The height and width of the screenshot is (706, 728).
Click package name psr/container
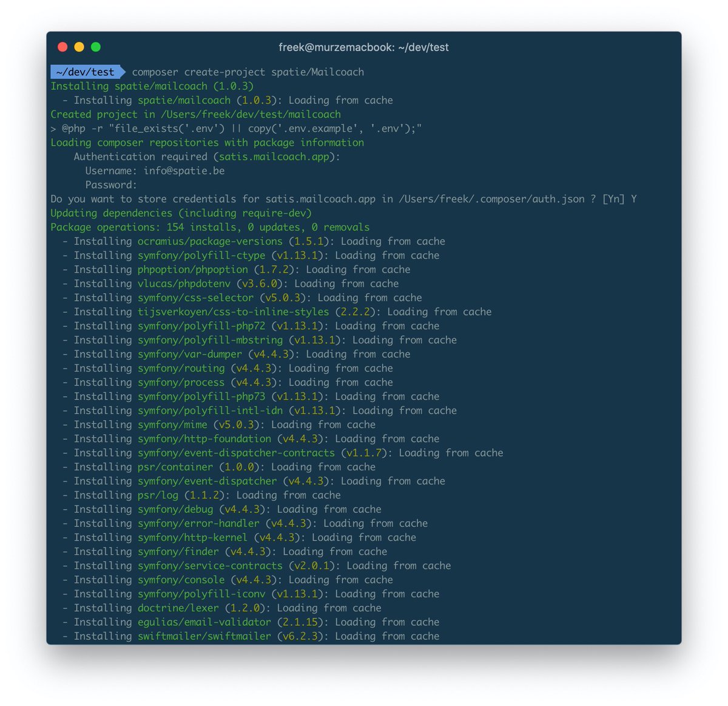click(x=175, y=467)
